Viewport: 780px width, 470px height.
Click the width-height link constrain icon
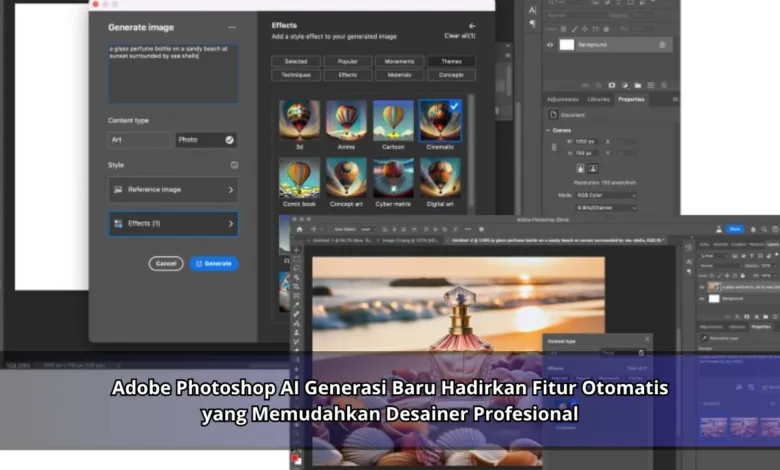tap(554, 148)
